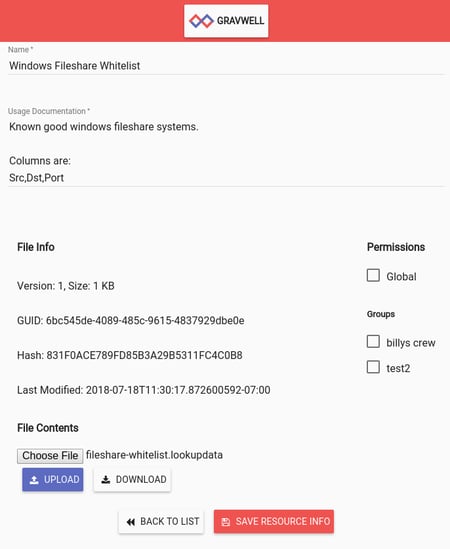This screenshot has width=450, height=549.
Task: Tick the test2 group checkbox
Action: 373,367
